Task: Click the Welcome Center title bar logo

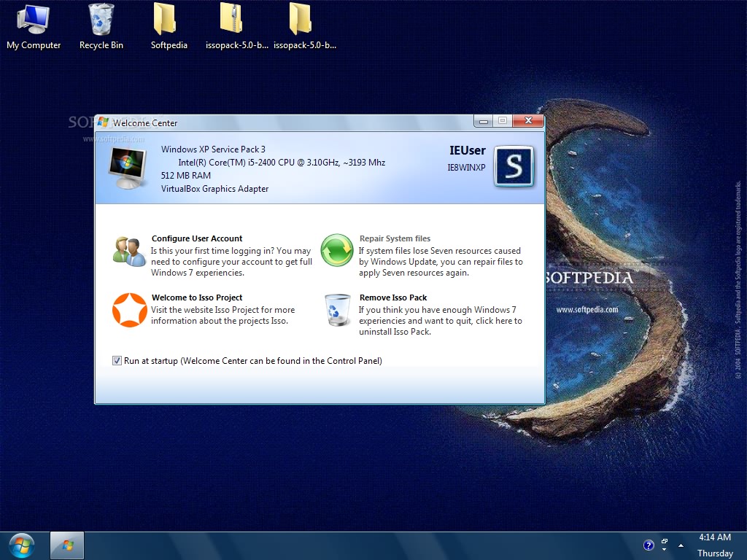Action: coord(103,122)
